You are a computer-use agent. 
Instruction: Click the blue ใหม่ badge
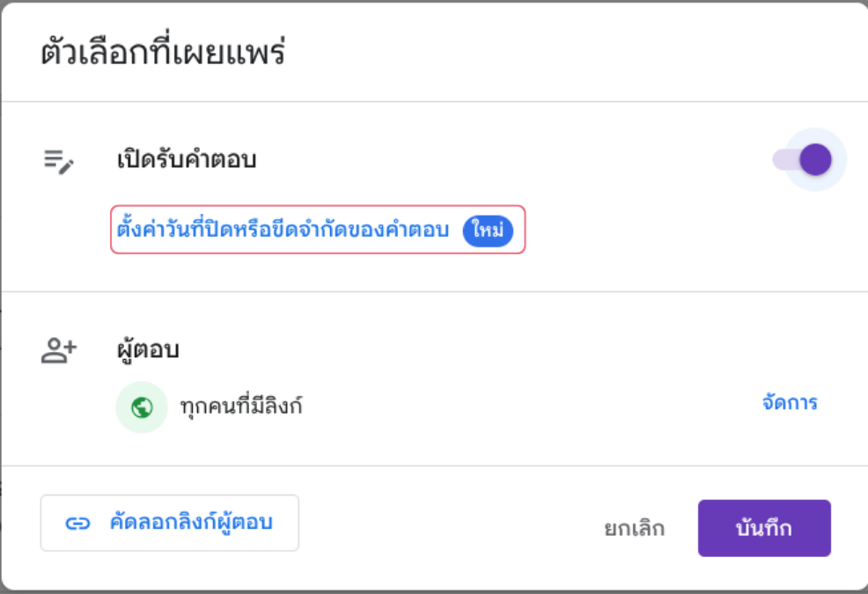(487, 231)
